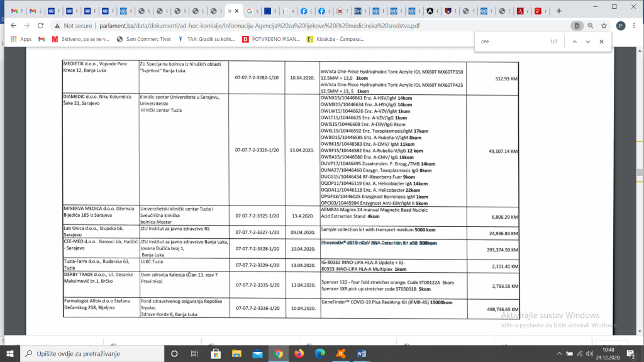Open the 'Sam Commerc Tivat' bookmark
This screenshot has width=644, height=362.
[144, 39]
